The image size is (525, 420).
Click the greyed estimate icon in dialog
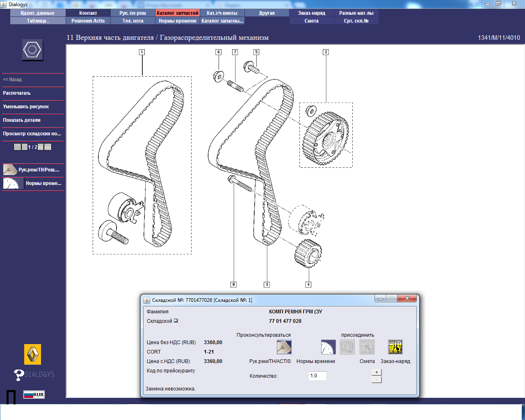click(367, 347)
